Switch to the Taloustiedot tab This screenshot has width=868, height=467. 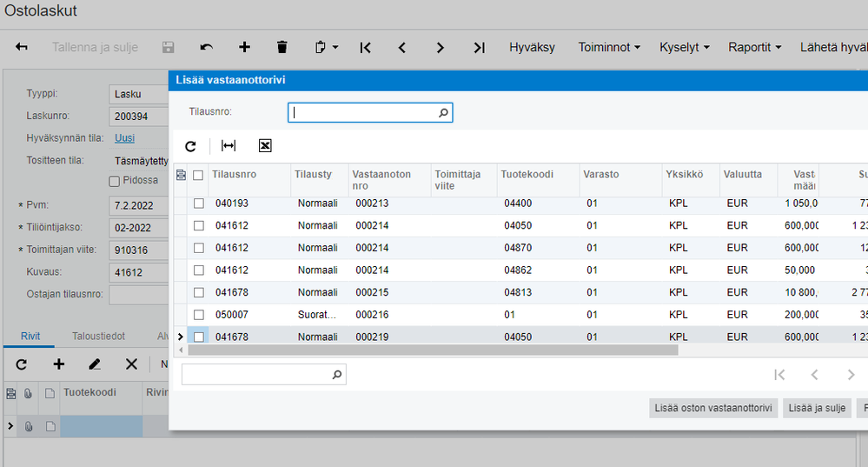tap(98, 337)
